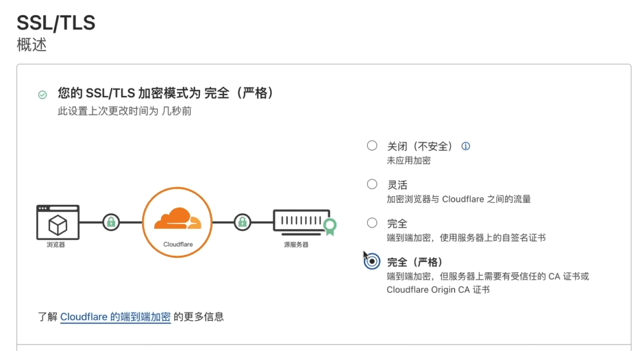Select the 完全（严格）radio button
644x351 pixels.
(372, 261)
